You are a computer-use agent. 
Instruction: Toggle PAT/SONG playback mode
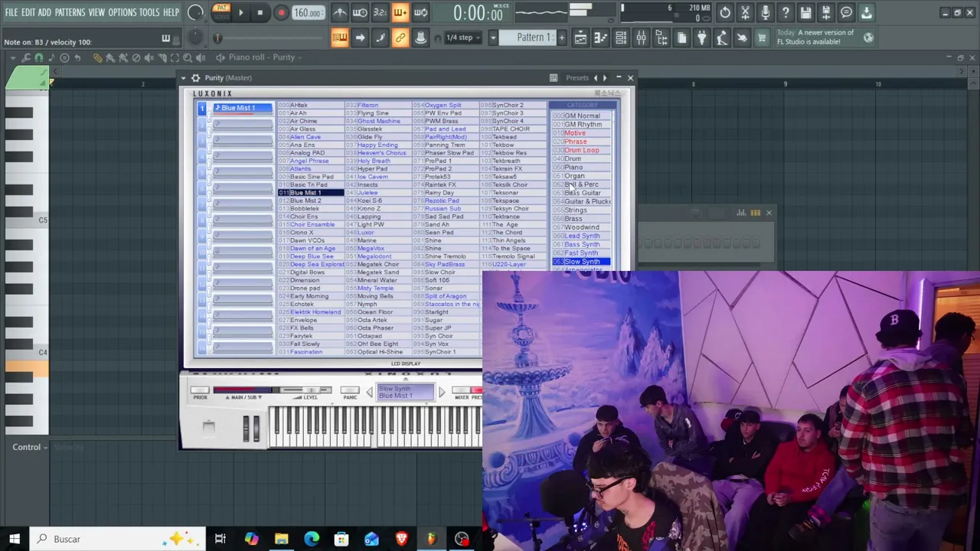click(221, 12)
